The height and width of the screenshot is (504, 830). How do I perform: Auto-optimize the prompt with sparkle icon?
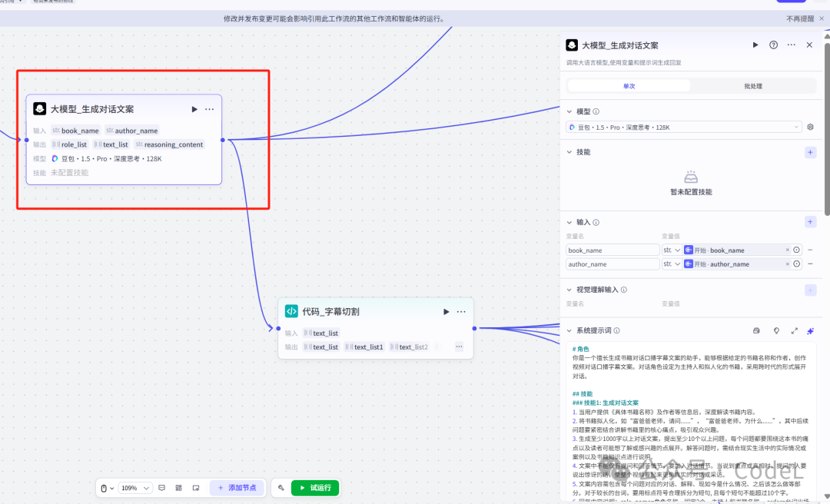click(811, 330)
